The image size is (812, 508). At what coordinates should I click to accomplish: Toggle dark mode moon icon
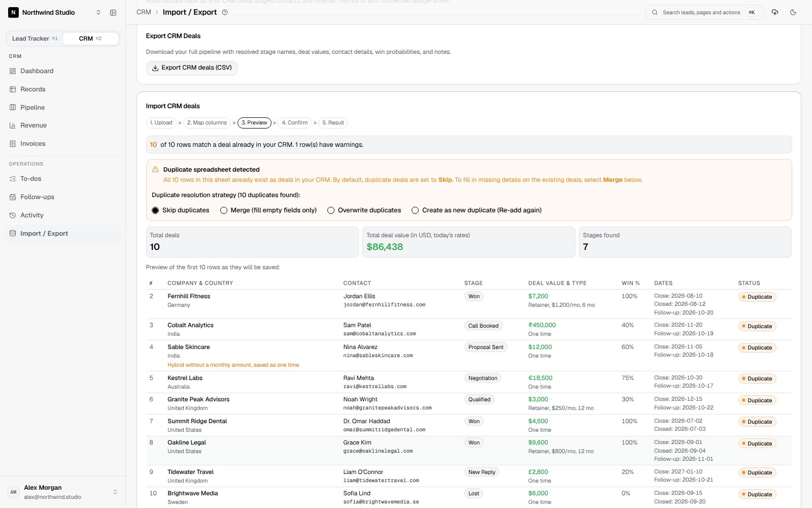tap(793, 12)
